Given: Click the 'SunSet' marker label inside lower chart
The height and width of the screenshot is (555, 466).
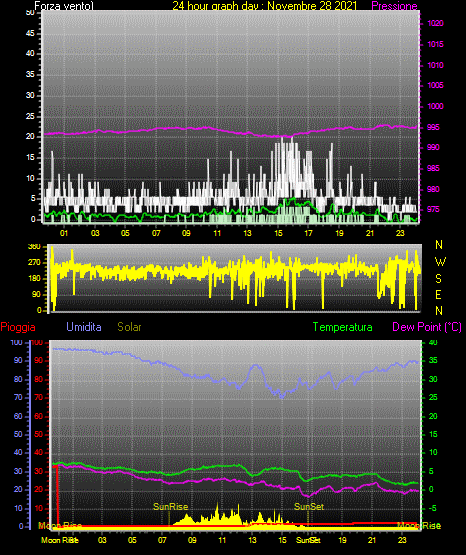Looking at the screenshot, I should tap(309, 507).
